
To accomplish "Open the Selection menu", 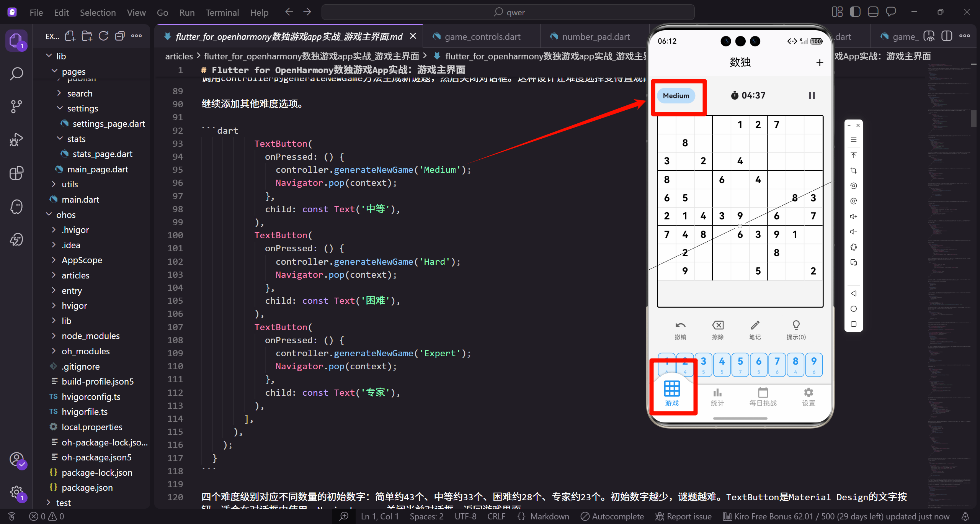I will pos(98,13).
